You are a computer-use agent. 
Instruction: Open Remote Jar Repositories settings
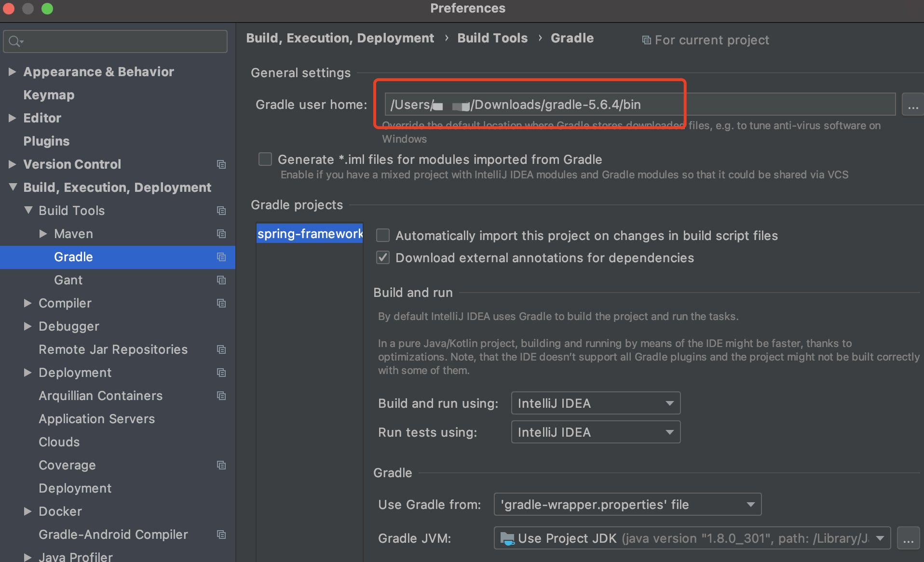[113, 349]
